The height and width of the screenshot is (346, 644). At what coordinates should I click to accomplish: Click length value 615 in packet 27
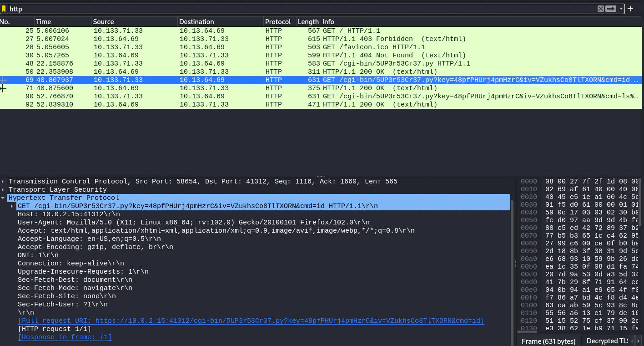[314, 39]
